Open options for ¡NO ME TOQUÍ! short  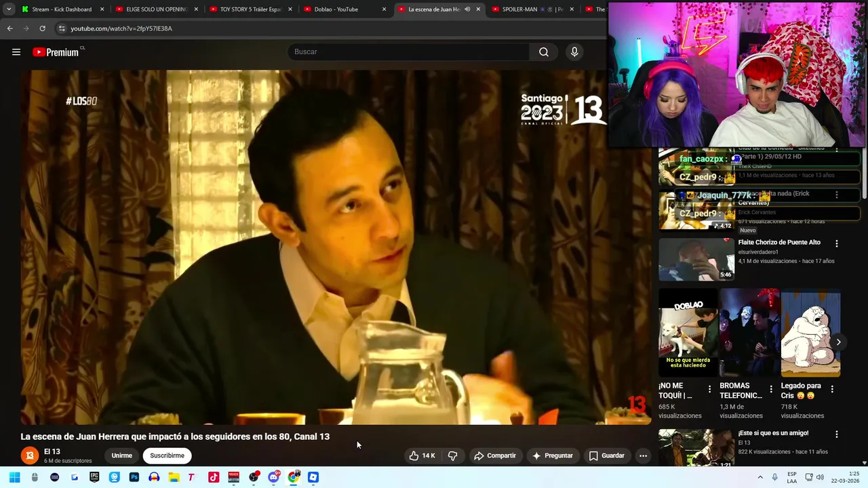(x=709, y=390)
